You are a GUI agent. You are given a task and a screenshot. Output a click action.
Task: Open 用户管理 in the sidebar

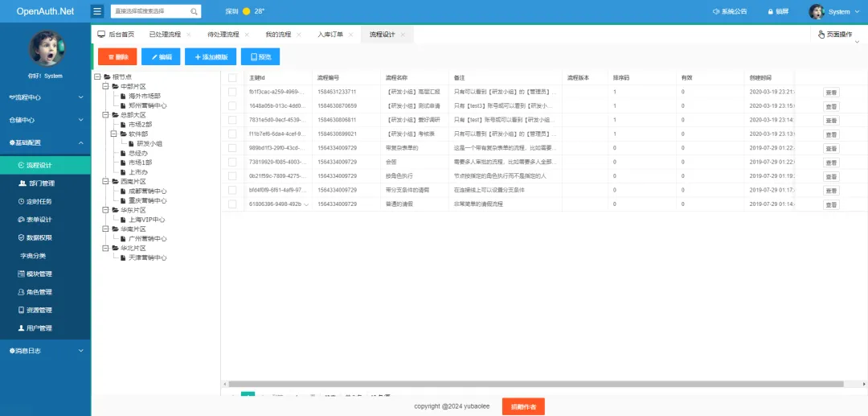coord(38,328)
